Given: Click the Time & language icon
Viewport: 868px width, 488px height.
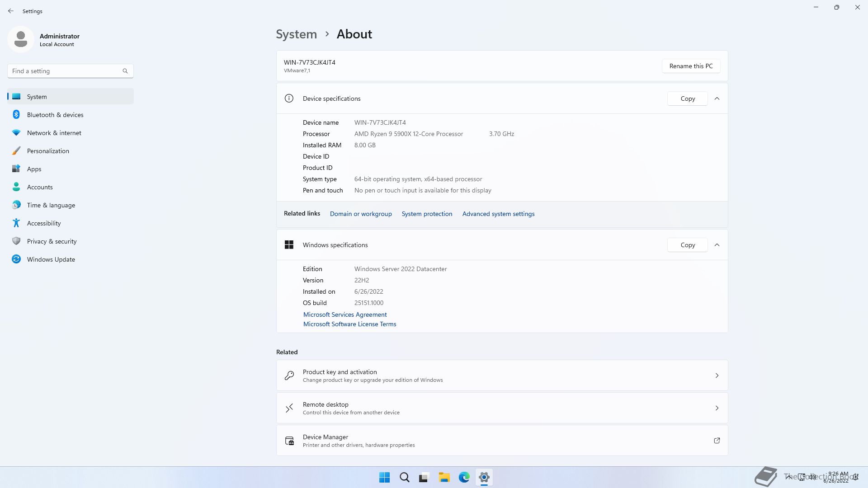Looking at the screenshot, I should pyautogui.click(x=16, y=205).
